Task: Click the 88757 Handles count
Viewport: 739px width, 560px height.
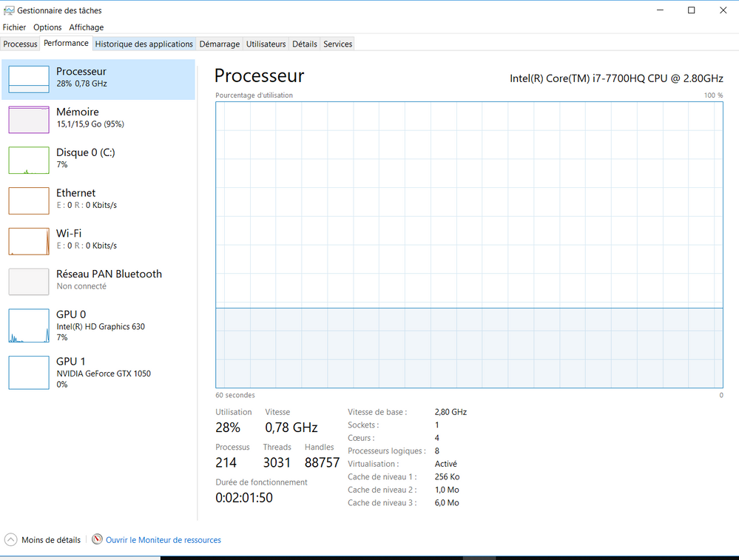Action: tap(322, 462)
